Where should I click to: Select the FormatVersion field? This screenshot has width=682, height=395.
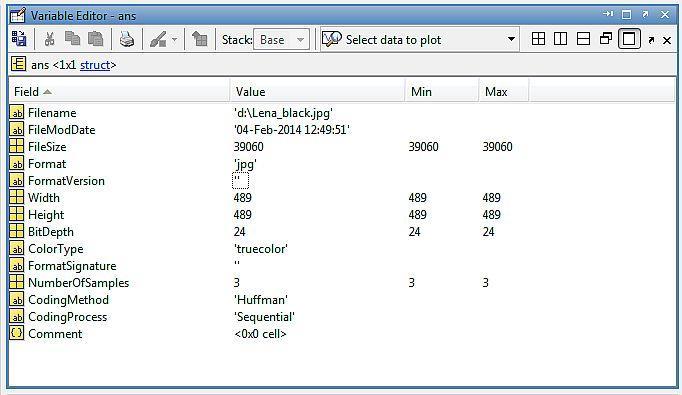tap(66, 181)
